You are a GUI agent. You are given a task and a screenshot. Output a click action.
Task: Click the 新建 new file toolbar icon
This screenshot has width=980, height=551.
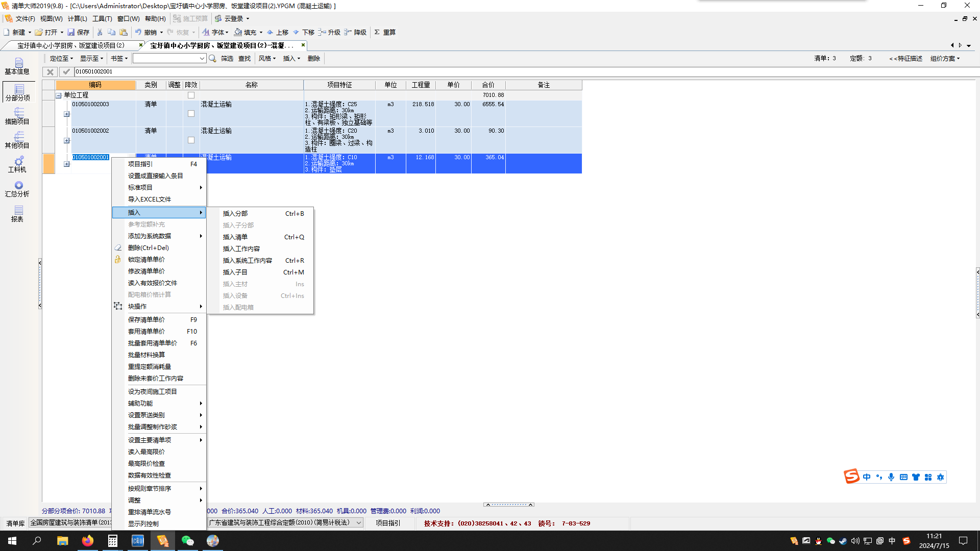[15, 32]
